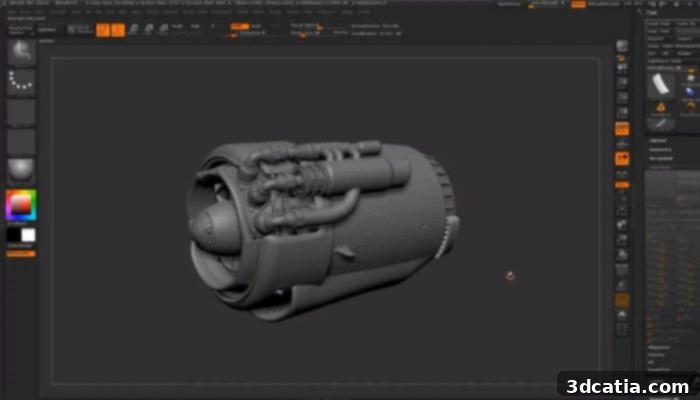Image resolution: width=700 pixels, height=400 pixels.
Task: Open the empty alpha slot
Action: coord(21,112)
